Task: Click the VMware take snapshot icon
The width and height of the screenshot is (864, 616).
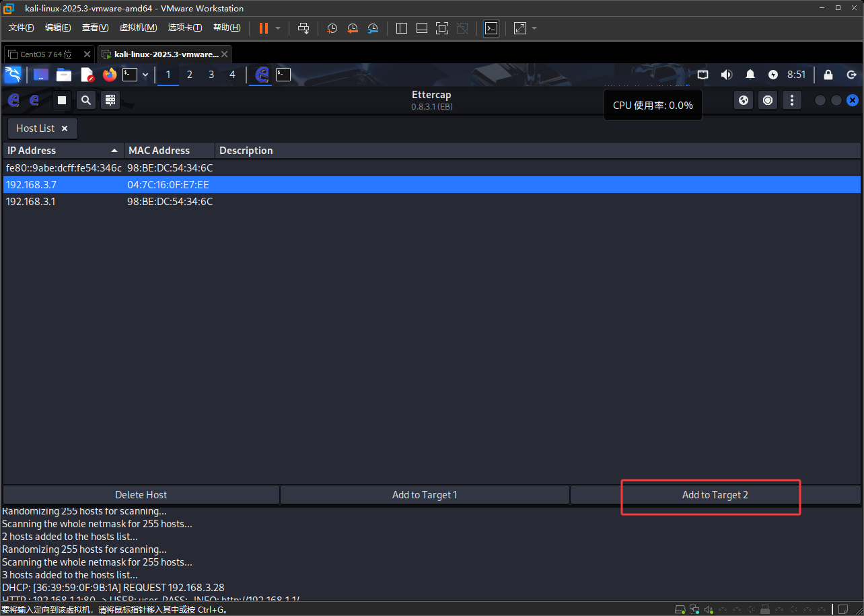Action: click(x=332, y=28)
